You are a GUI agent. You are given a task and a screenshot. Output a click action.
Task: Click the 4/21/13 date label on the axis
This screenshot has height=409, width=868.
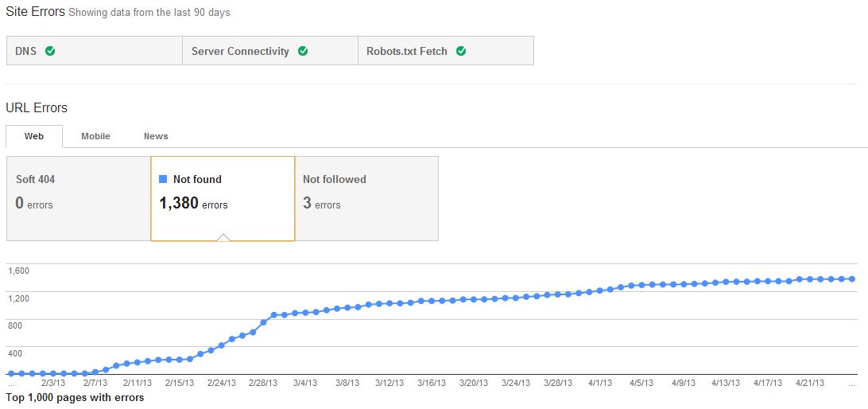[x=810, y=383]
